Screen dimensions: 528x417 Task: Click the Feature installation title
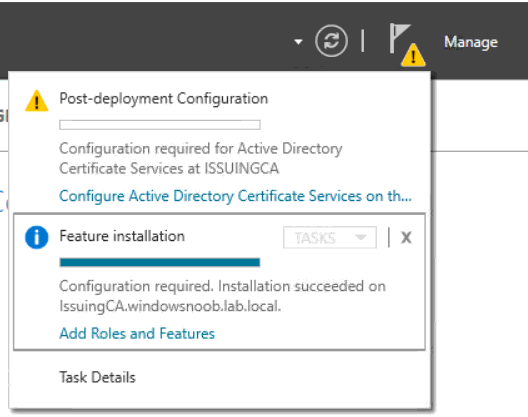[122, 236]
